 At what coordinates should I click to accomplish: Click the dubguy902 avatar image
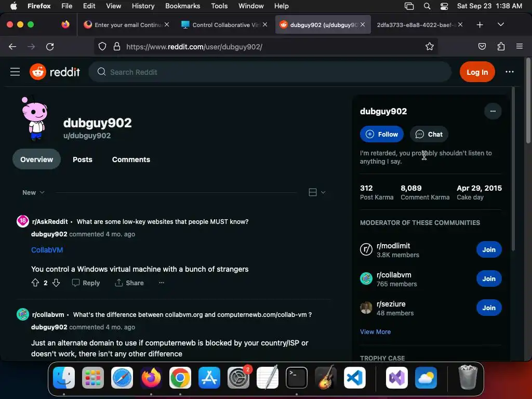click(34, 118)
